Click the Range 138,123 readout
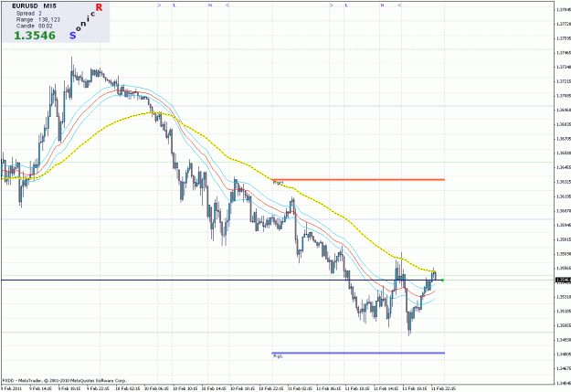This screenshot has height=392, width=571. click(x=38, y=20)
